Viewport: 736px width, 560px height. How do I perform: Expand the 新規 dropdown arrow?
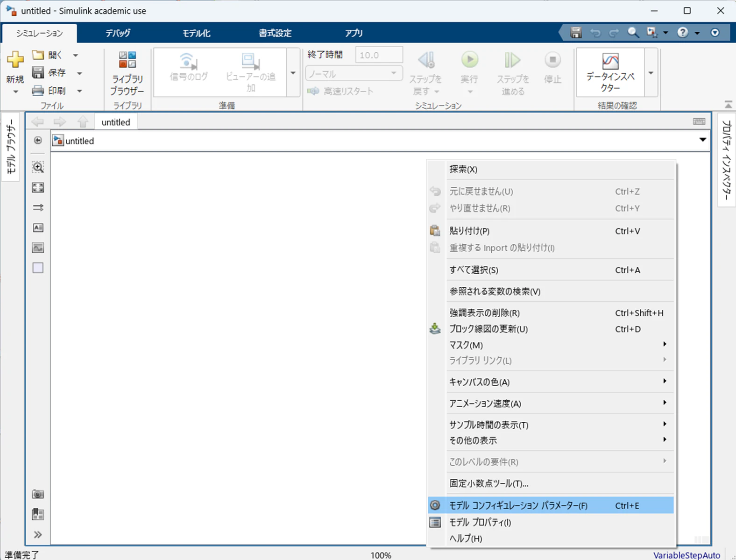(x=15, y=92)
